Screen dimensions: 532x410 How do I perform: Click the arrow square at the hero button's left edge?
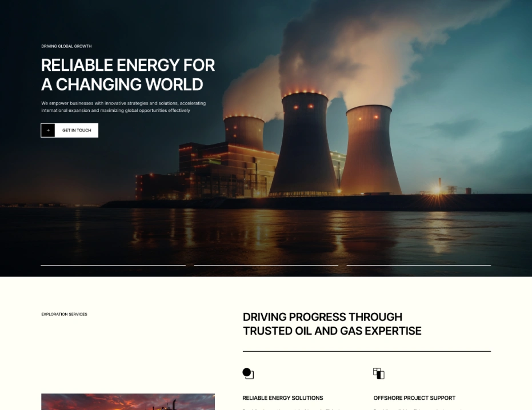pos(47,130)
